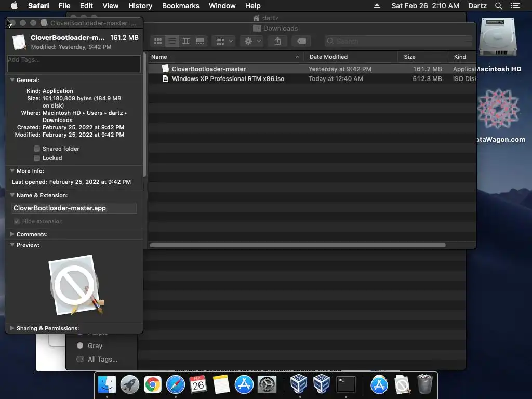Open Finder from the Dock

coord(107,384)
